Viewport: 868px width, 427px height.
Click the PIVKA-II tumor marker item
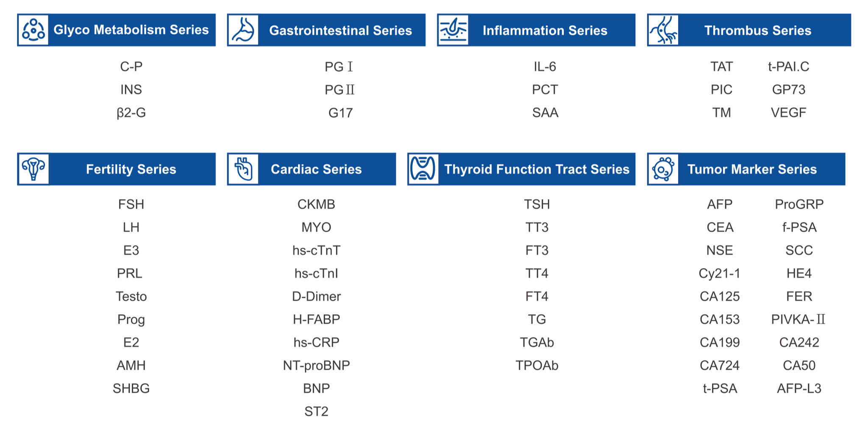[x=798, y=319]
